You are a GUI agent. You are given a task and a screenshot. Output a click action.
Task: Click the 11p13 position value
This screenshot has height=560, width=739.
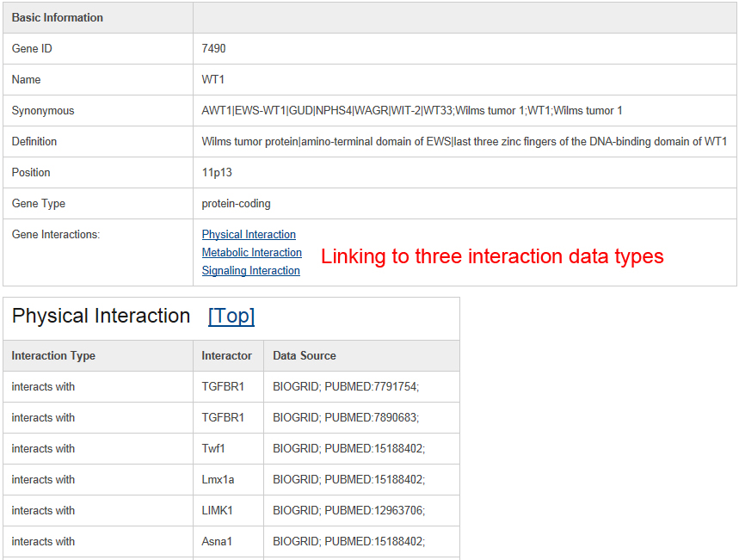217,173
